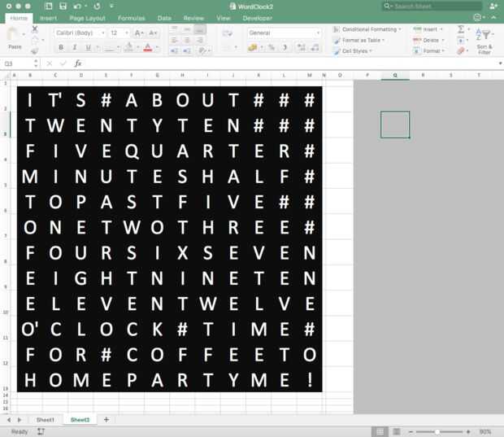Viewport: 504px width, 437px height.
Task: Click the decrease decimal icon
Action: [x=315, y=48]
